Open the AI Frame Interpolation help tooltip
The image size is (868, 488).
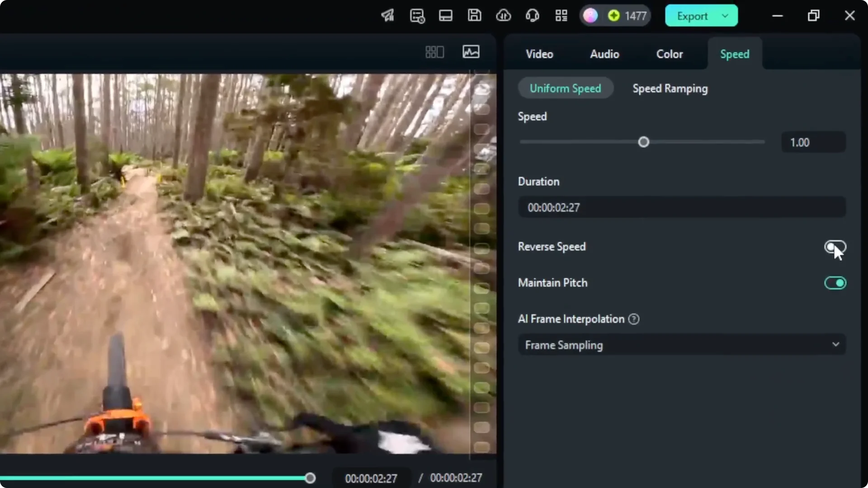click(634, 319)
